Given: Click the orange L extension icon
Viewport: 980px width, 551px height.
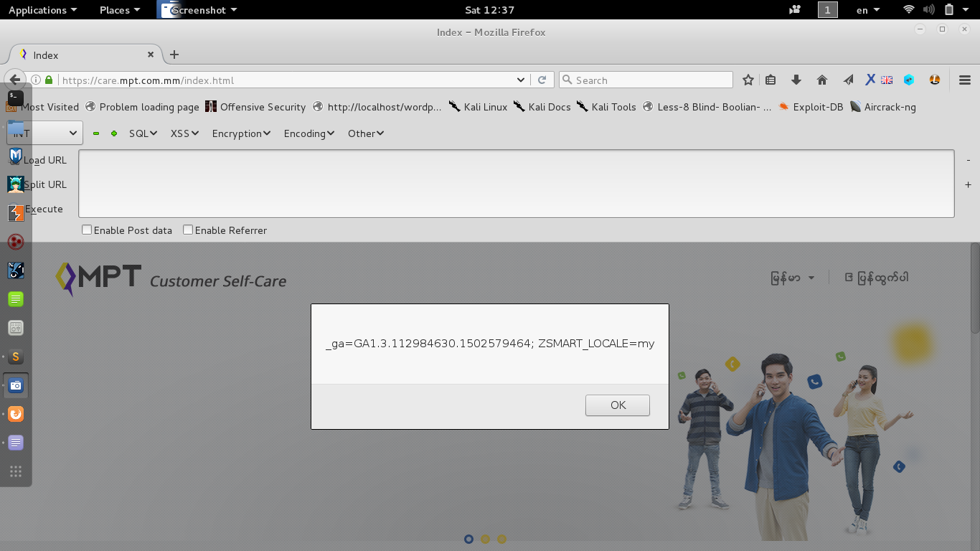Looking at the screenshot, I should 935,80.
